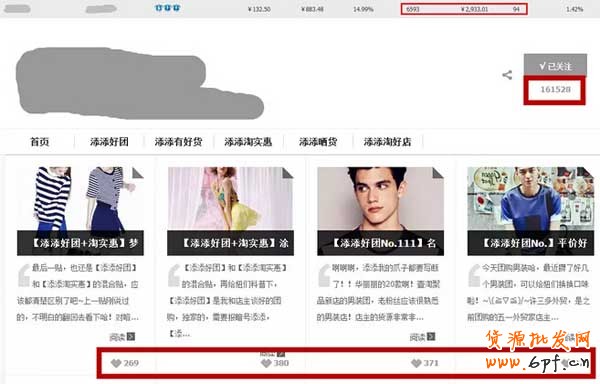Click the blue diamond rating icons in top row
The width and height of the screenshot is (600, 384).
click(x=167, y=8)
